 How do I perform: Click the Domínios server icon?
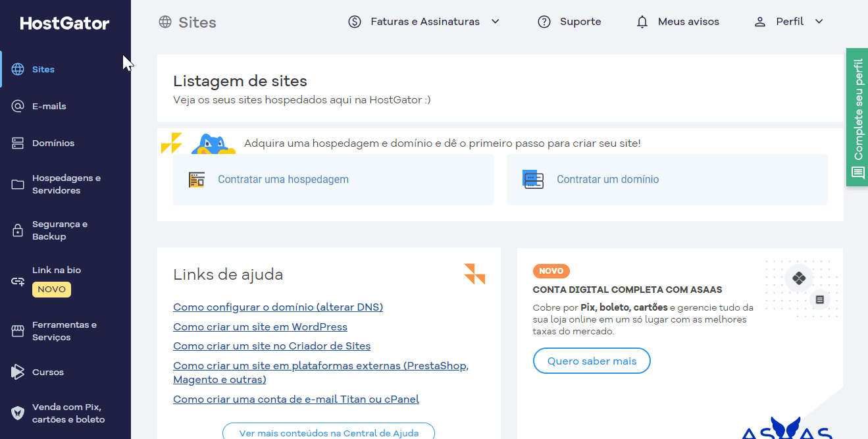18,143
